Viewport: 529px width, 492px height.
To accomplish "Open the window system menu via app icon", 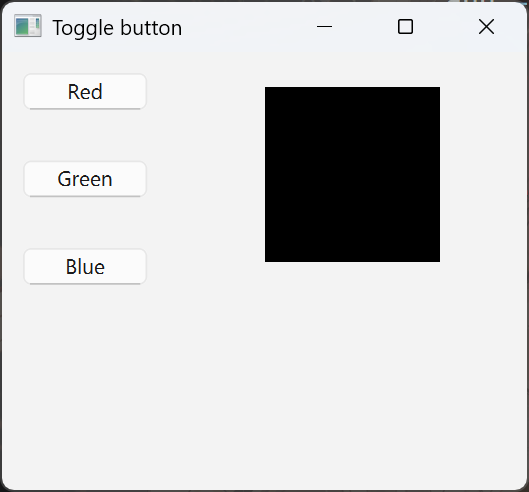I will (x=28, y=26).
